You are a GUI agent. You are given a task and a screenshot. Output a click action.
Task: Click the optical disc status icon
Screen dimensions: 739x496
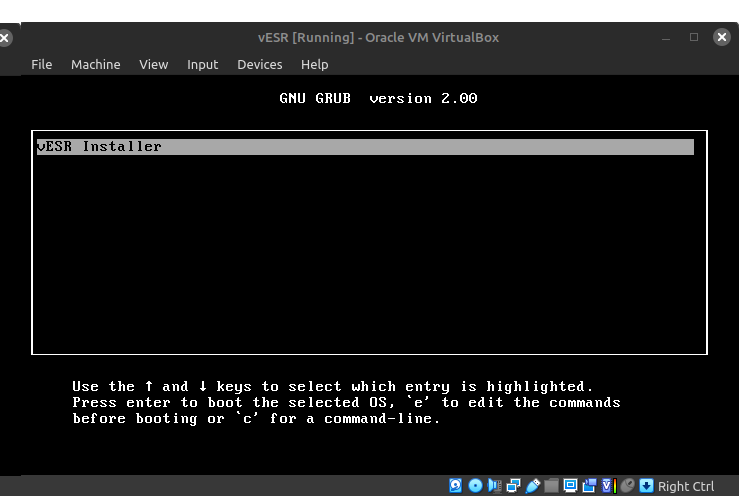coord(475,486)
